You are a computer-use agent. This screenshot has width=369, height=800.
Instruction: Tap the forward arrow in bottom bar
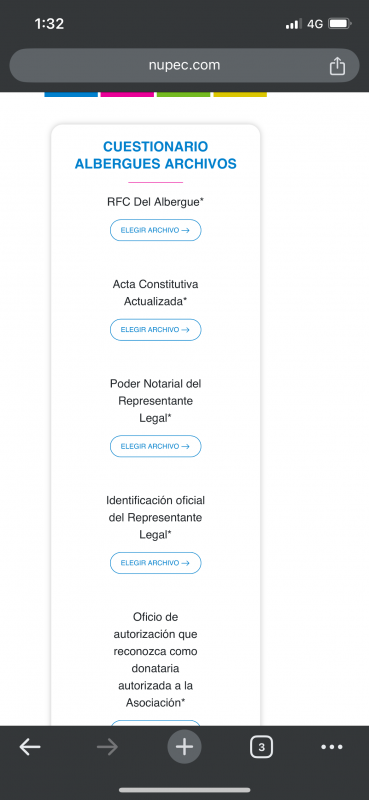coord(107,747)
